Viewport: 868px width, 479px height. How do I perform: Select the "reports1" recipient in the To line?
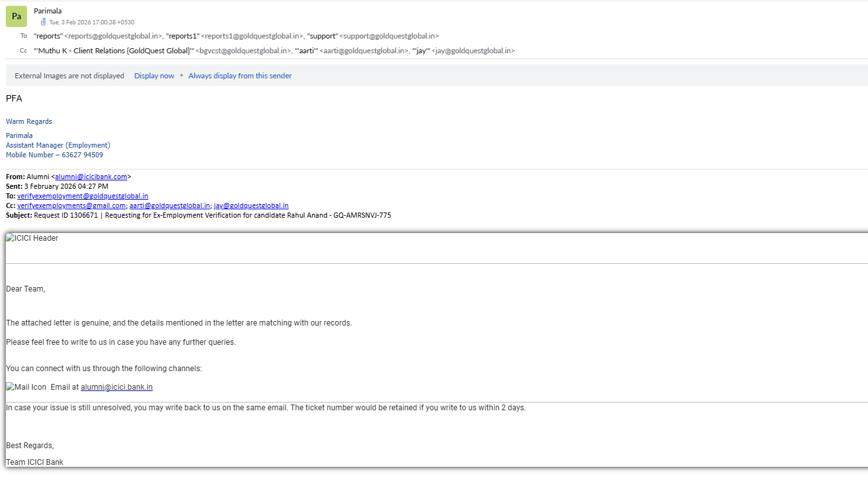(235, 36)
